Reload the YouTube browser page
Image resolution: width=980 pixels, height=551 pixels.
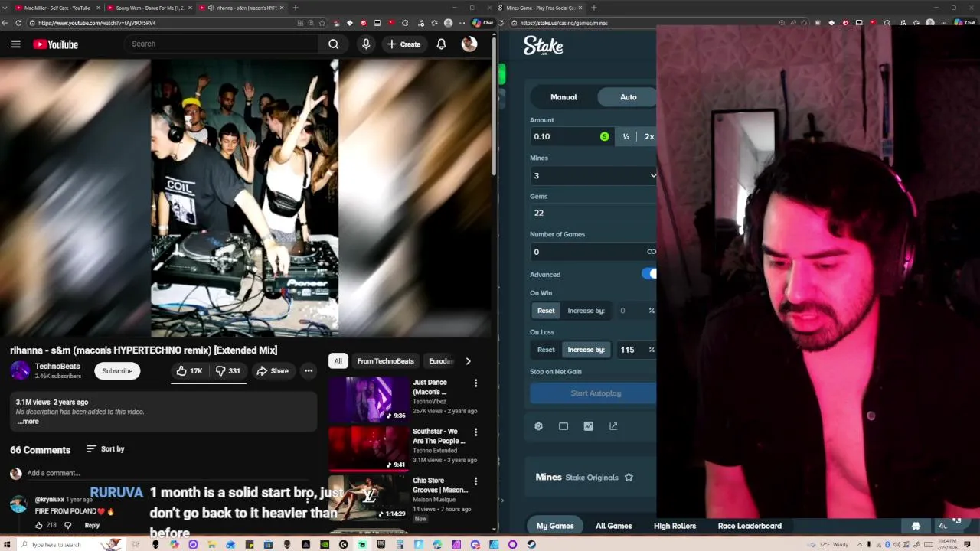click(18, 23)
